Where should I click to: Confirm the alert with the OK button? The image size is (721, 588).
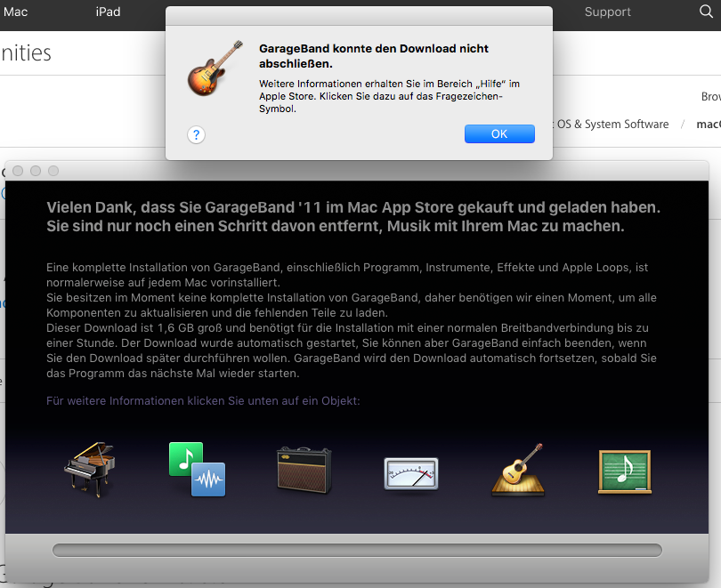tap(499, 133)
